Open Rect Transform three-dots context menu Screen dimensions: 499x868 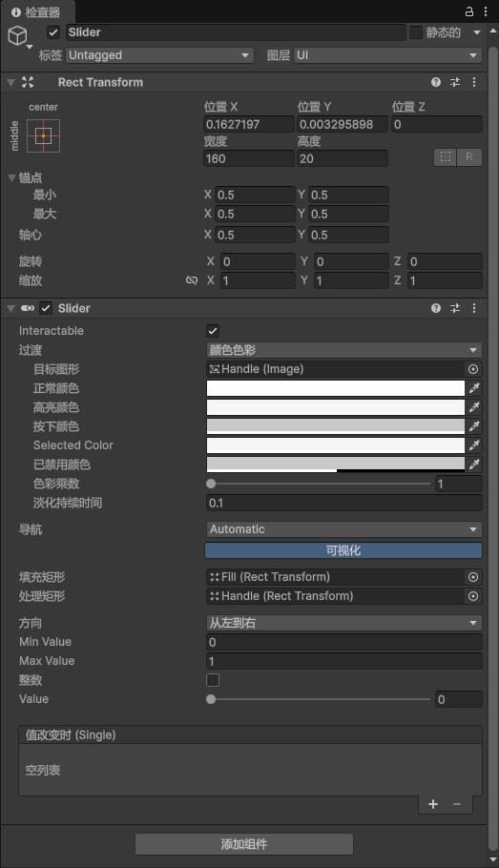click(x=474, y=82)
